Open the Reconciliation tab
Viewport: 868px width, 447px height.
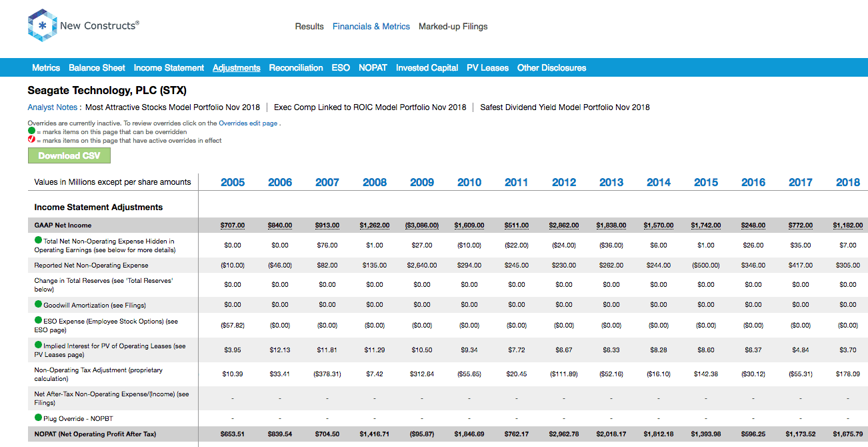tap(296, 68)
